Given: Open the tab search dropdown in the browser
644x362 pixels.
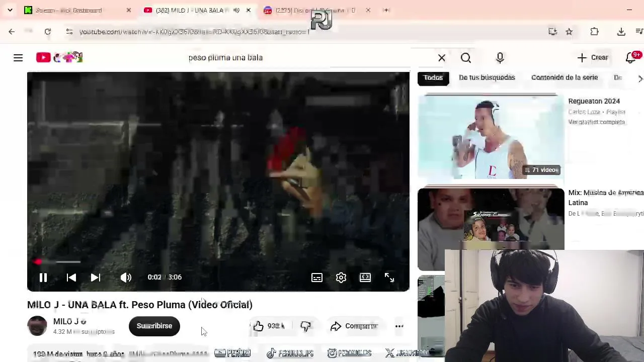Looking at the screenshot, I should point(10,10).
